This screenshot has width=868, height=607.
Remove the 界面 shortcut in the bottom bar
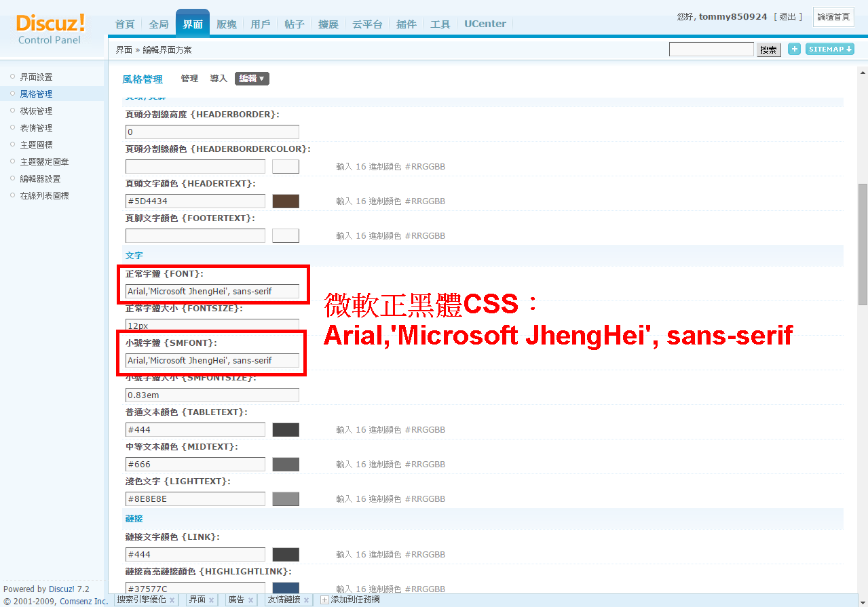pos(212,600)
